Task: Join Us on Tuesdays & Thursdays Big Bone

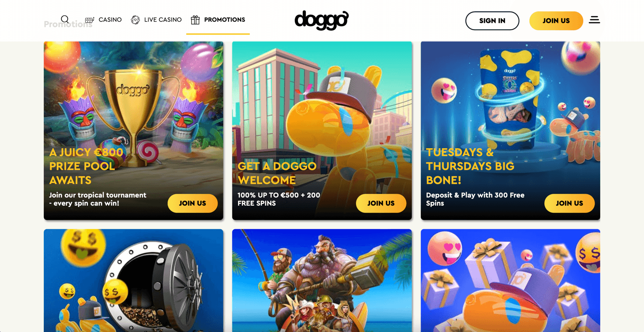Action: point(569,203)
